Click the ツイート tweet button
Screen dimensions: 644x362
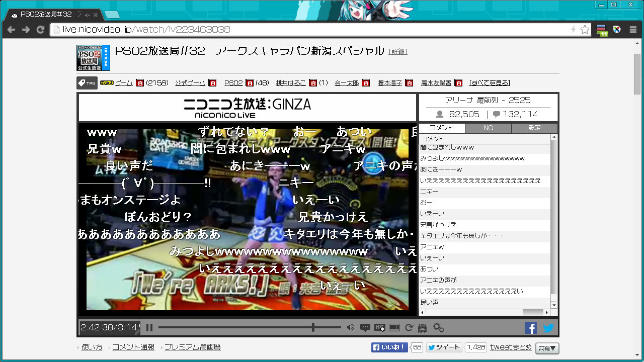click(x=444, y=347)
